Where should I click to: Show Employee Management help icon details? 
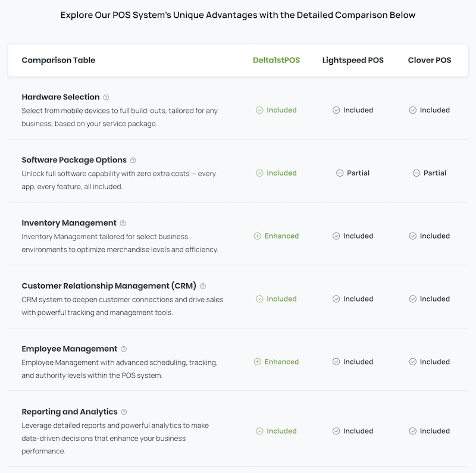click(x=124, y=349)
